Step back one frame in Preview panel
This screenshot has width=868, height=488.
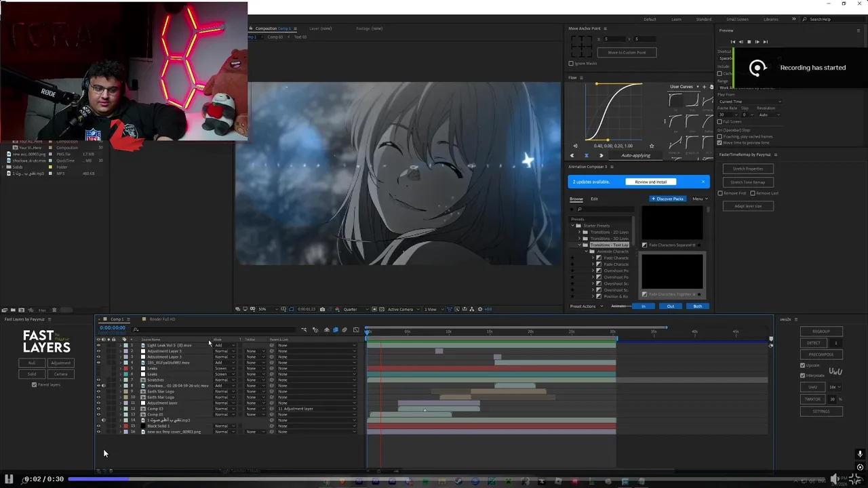tap(741, 42)
